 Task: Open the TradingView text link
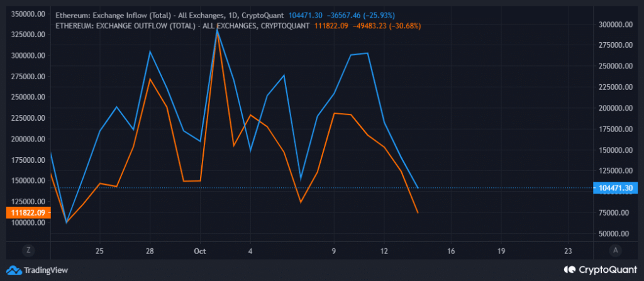pos(46,270)
